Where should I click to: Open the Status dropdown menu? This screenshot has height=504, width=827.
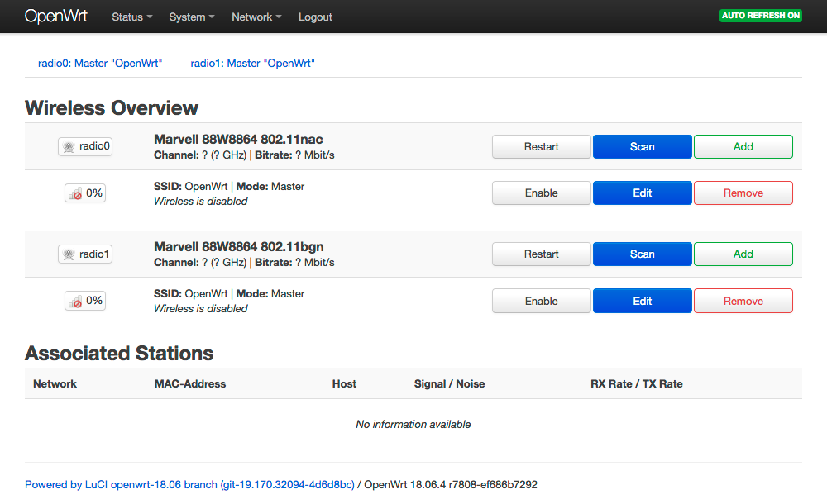pos(131,17)
